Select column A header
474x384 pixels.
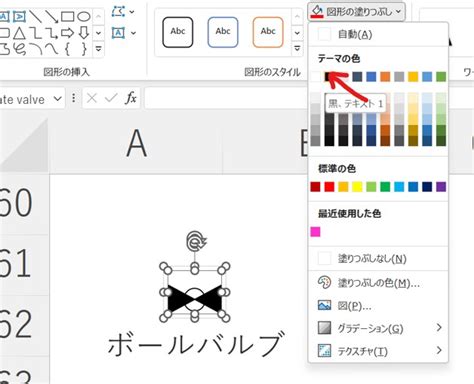coord(136,143)
